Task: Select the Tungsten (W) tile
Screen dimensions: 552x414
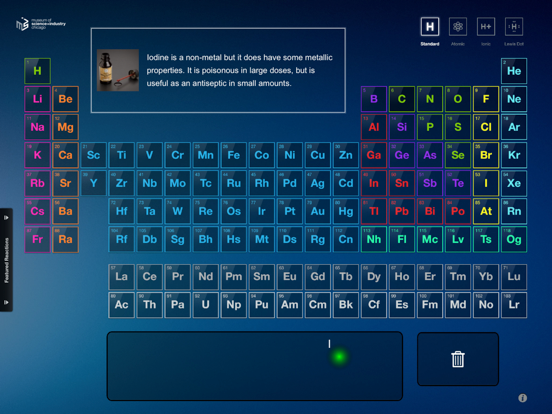Action: click(177, 211)
